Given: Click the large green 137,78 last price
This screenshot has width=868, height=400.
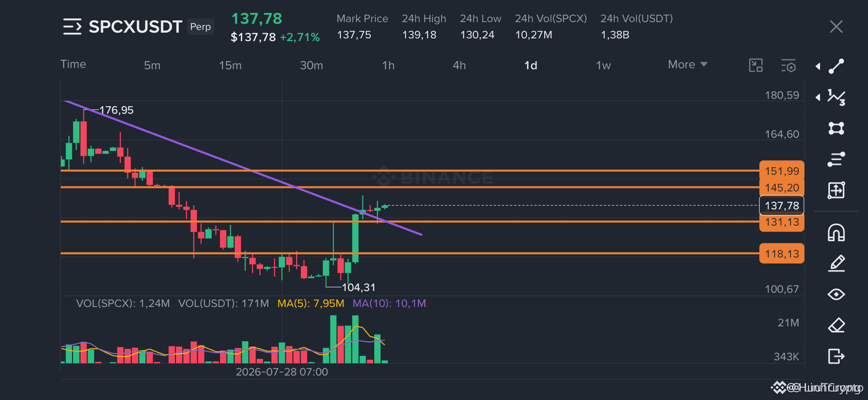Looking at the screenshot, I should tap(257, 19).
